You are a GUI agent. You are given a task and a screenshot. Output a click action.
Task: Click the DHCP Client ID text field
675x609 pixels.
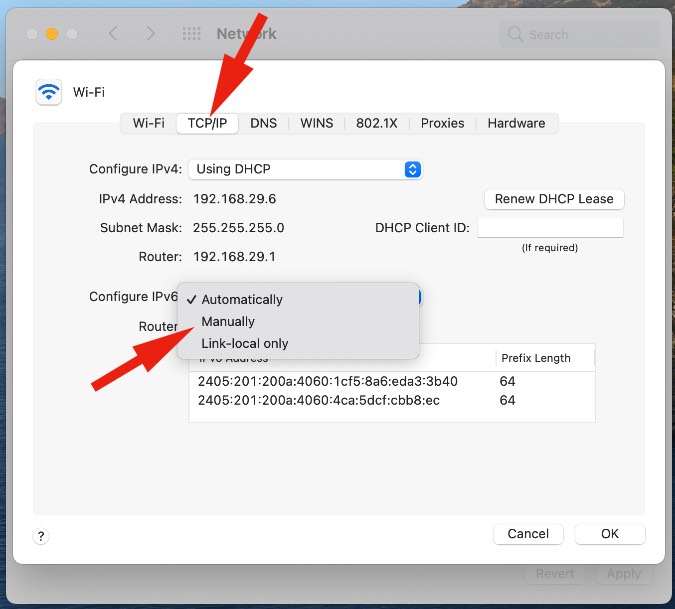click(550, 228)
